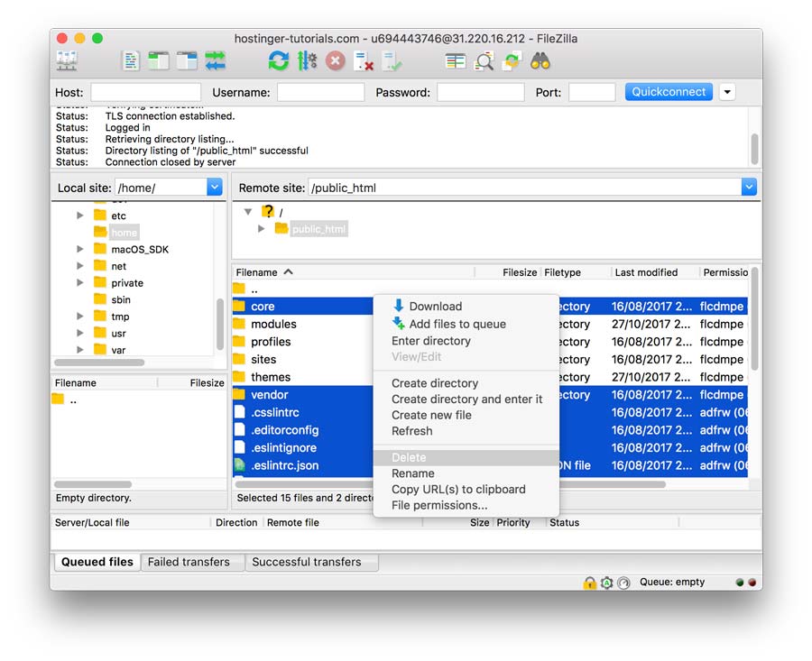Screen dimensions: 812x661
Task: Click the TLS lock icon in the status bar
Action: 588,583
